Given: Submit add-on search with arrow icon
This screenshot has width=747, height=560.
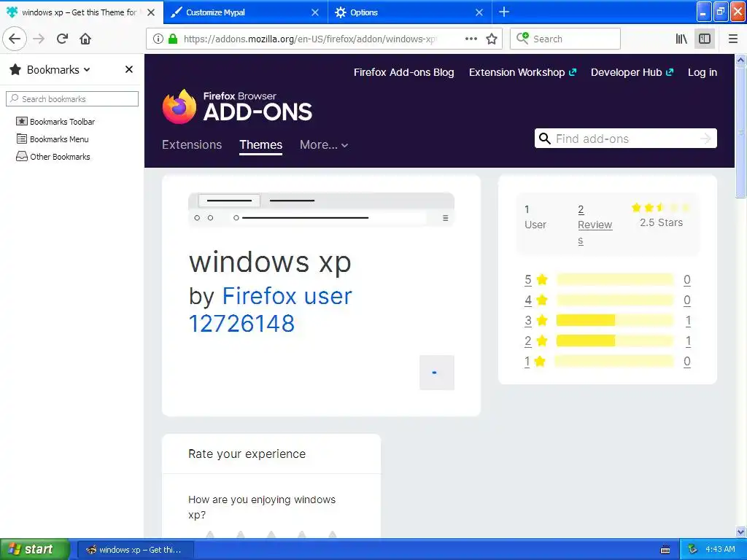Looking at the screenshot, I should pos(705,139).
